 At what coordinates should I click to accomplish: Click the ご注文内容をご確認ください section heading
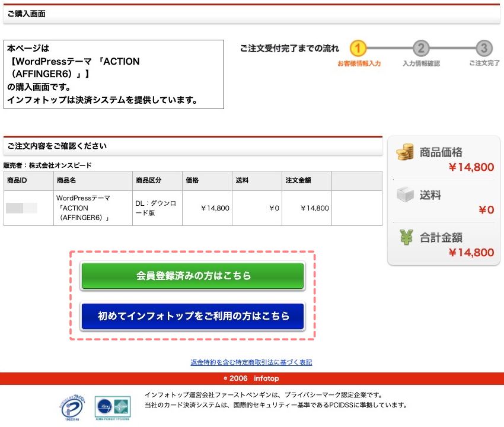pos(57,146)
